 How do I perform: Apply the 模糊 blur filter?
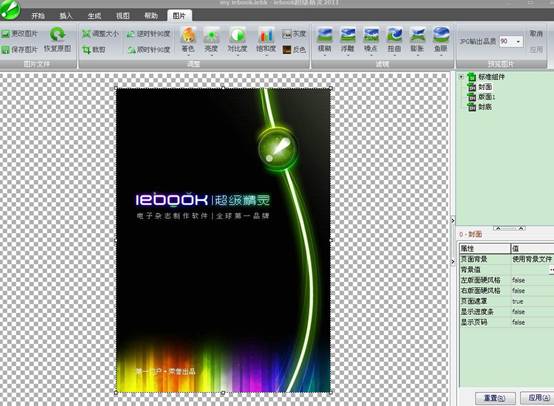pos(324,40)
